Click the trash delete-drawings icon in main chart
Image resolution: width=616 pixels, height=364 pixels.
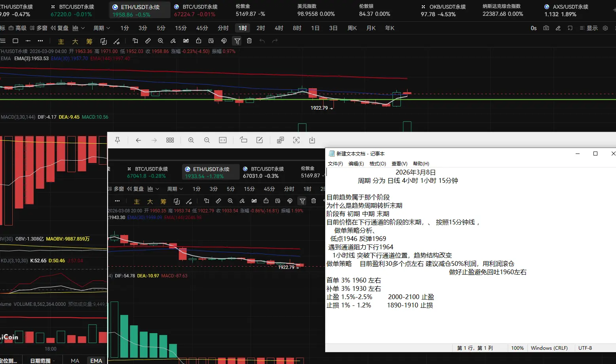tap(249, 41)
